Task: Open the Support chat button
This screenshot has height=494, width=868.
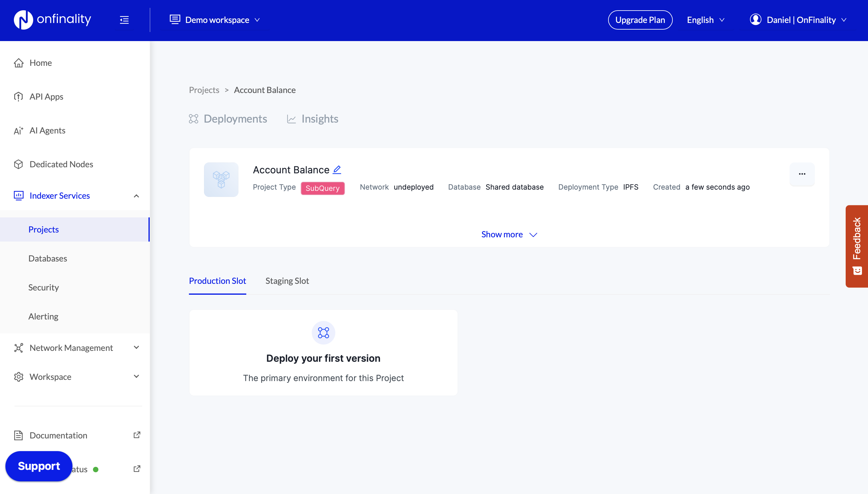Action: pyautogui.click(x=39, y=466)
